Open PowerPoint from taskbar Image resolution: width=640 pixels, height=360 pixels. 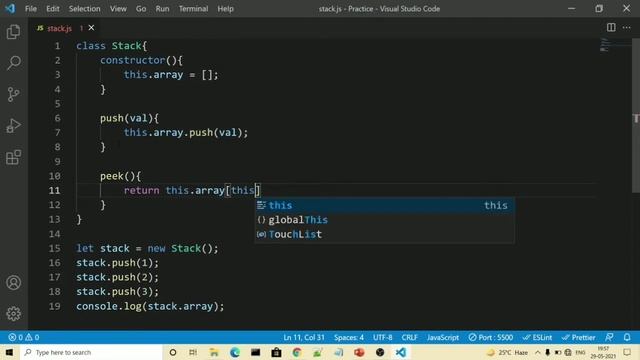(359, 352)
